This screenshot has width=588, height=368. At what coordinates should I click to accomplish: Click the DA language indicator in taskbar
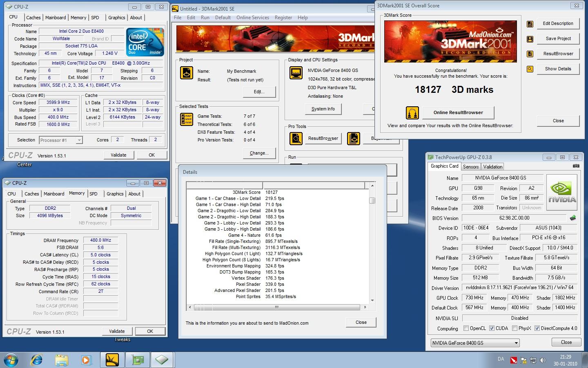point(501,359)
